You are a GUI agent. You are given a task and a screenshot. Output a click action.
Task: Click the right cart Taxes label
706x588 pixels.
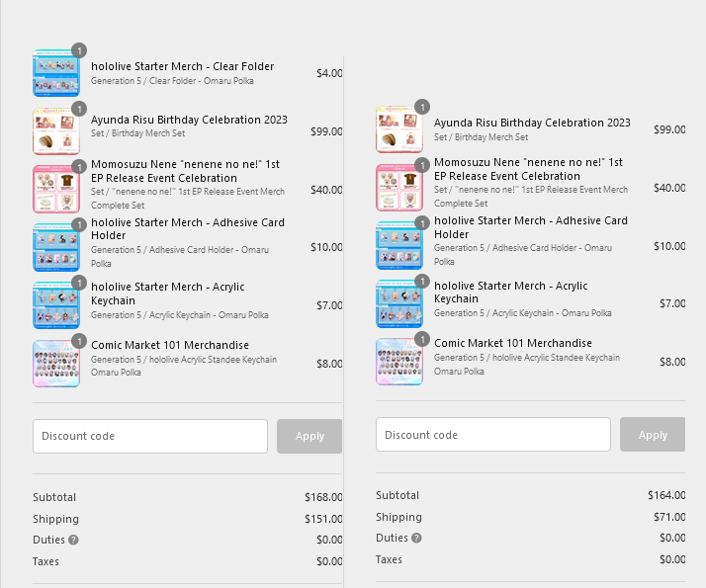tap(389, 559)
